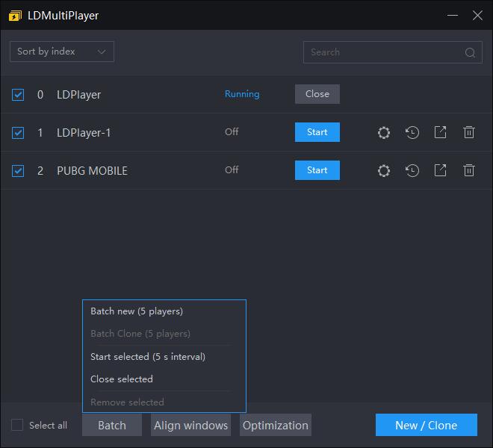Click the New / Clone button
Screen dimensions: 493x448
[x=427, y=425]
